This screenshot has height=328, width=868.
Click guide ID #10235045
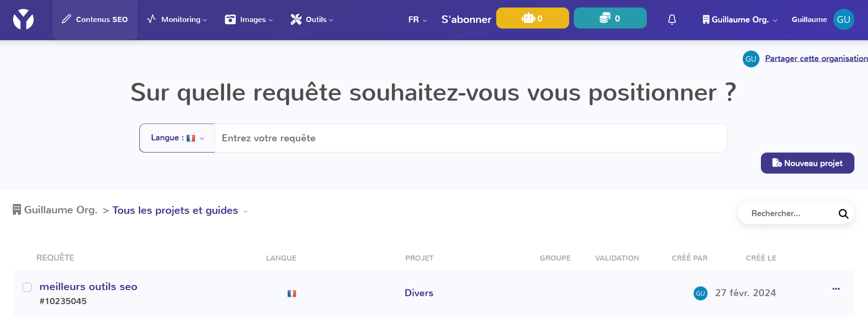pos(63,301)
